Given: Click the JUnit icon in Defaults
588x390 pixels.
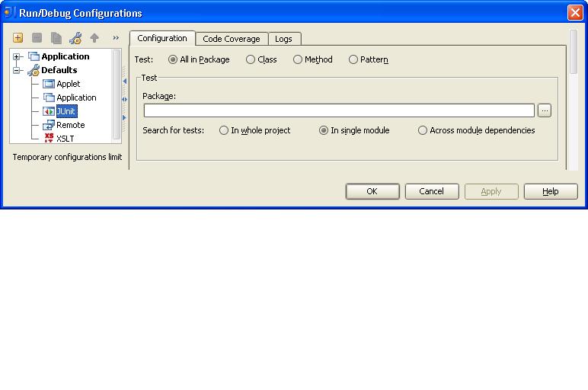Looking at the screenshot, I should [49, 111].
